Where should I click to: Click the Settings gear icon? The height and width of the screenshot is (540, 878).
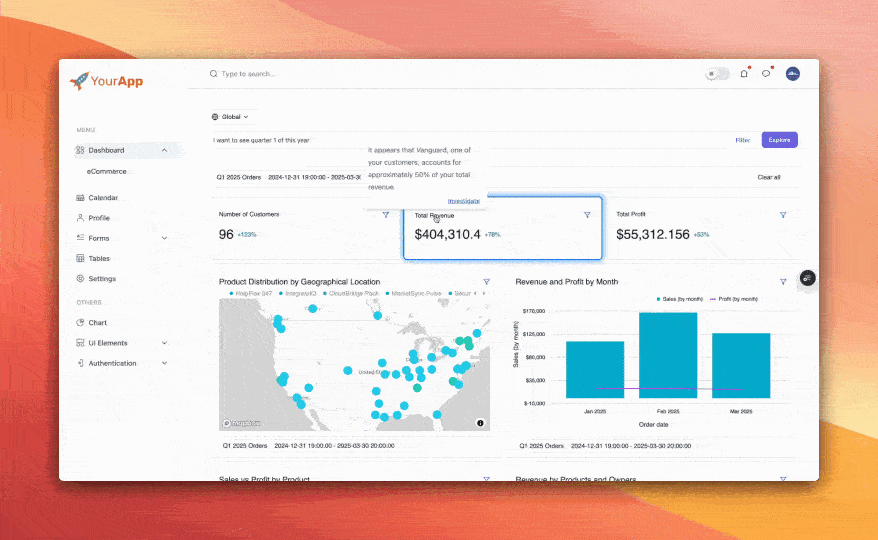pos(80,278)
